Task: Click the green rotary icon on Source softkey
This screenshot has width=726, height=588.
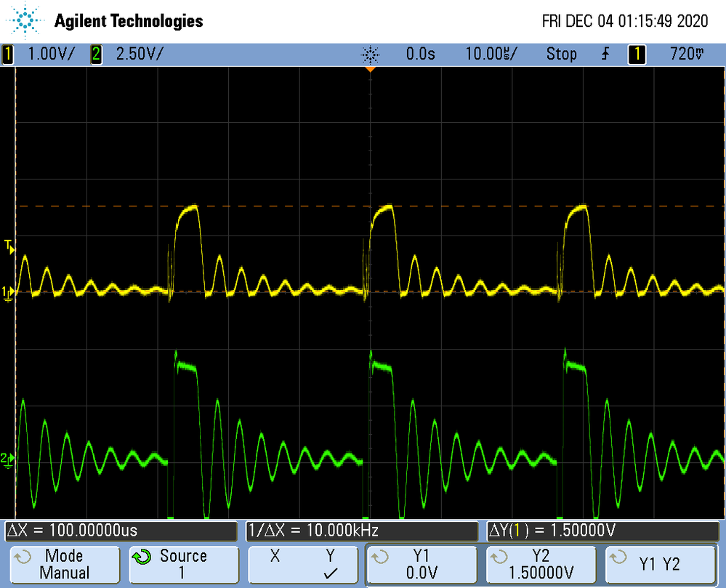Action: [142, 557]
